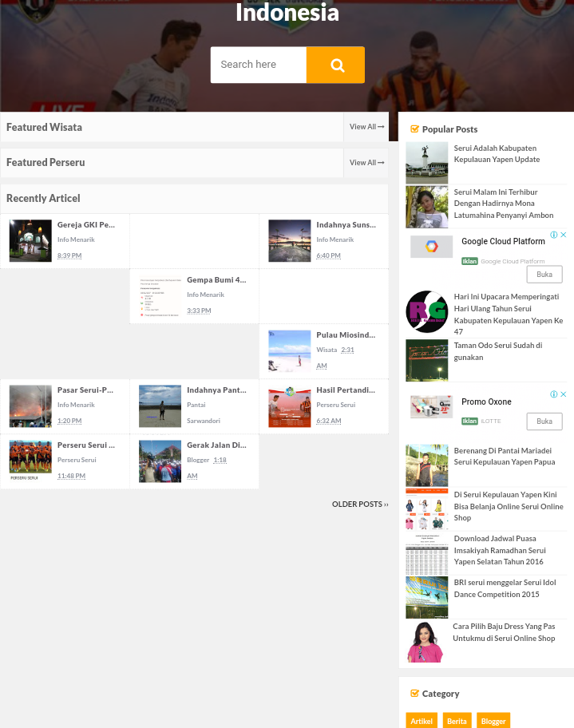Go to OLDER POSTS page
574x728 pixels.
click(x=360, y=504)
